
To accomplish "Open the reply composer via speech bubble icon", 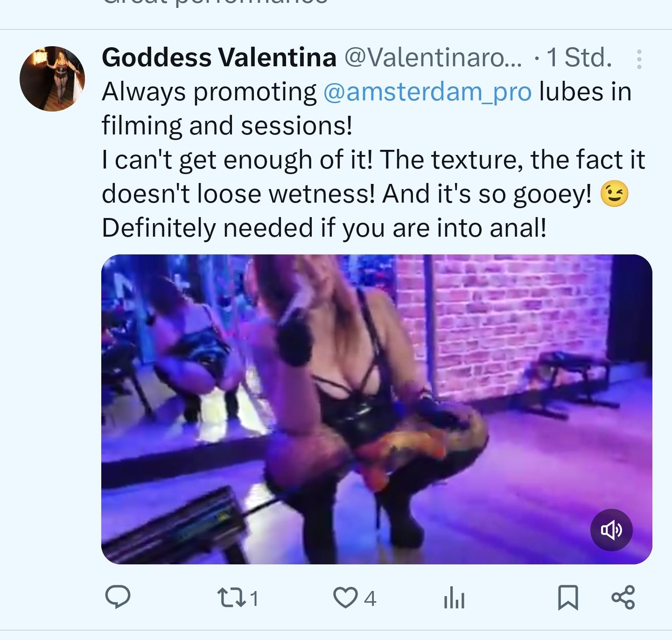I will pyautogui.click(x=118, y=597).
